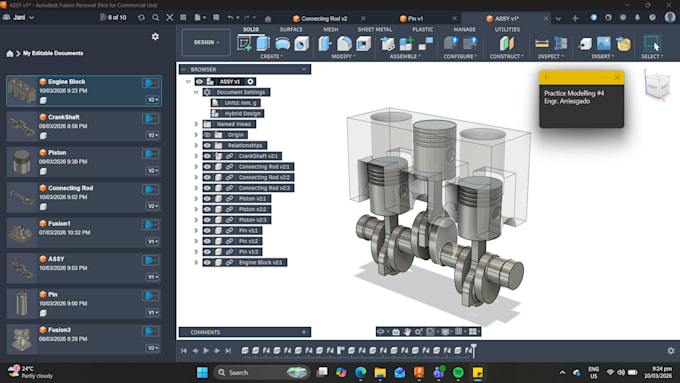Image resolution: width=680 pixels, height=383 pixels.
Task: Expand the Piston v2:2 node
Action: (196, 209)
